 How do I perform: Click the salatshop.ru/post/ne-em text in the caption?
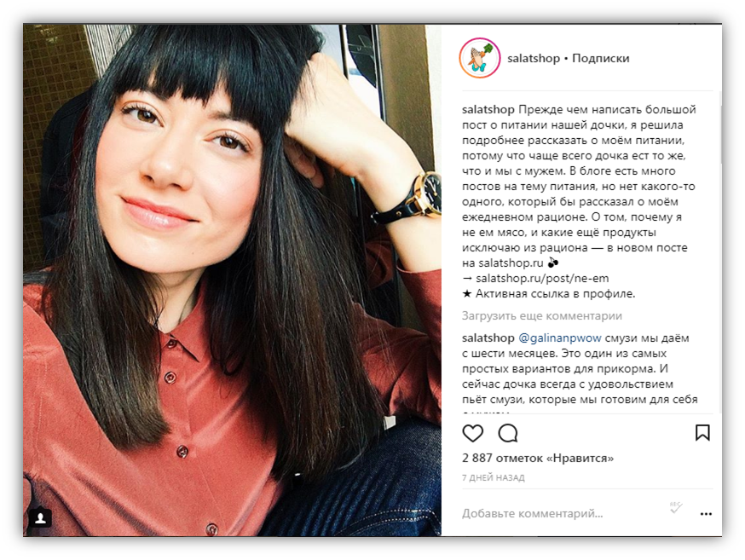coord(542,279)
